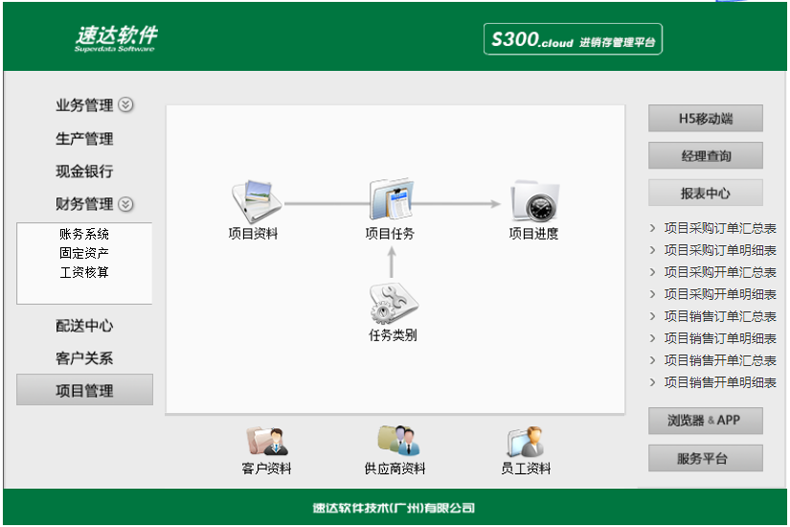Image resolution: width=790 pixels, height=527 pixels.
Task: Click the 服务平台 button
Action: point(705,458)
